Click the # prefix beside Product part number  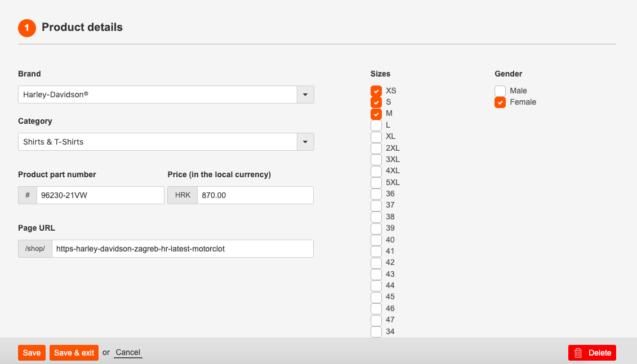(x=27, y=195)
